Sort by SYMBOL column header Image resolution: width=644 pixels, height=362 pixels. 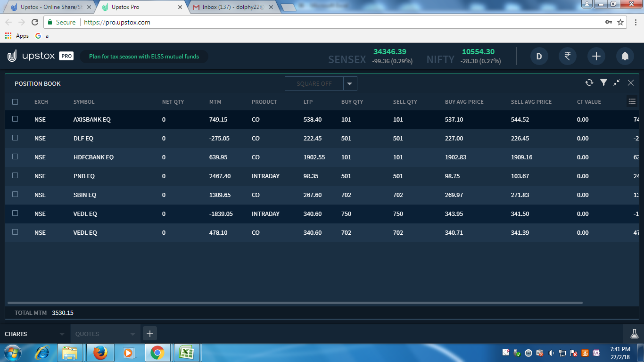(84, 102)
